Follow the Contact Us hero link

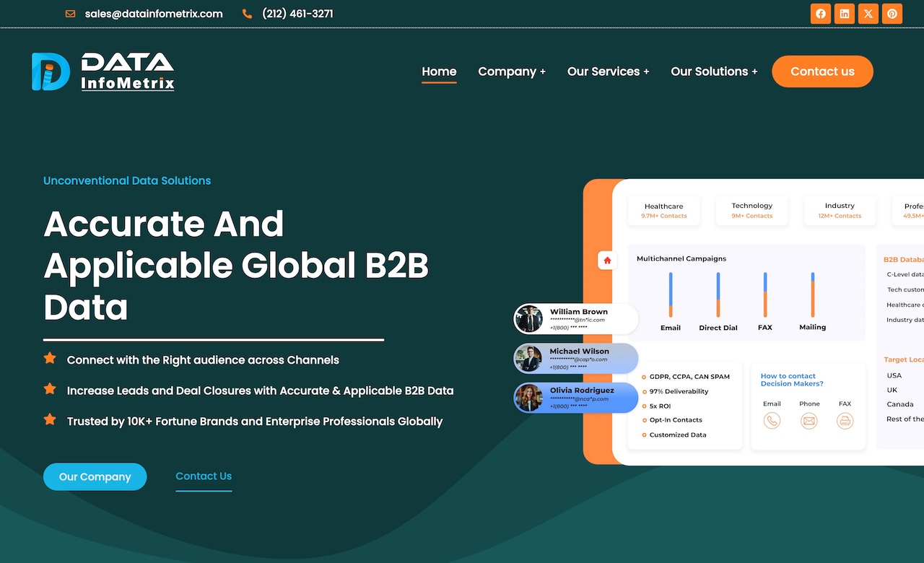point(204,476)
